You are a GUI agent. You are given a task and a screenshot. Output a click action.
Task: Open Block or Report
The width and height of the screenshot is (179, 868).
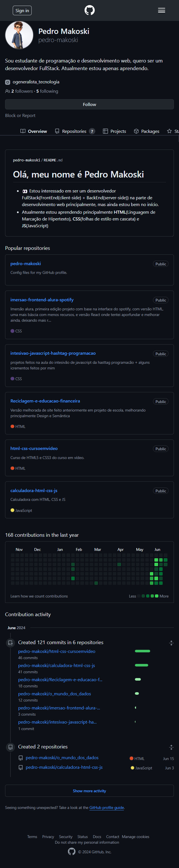click(20, 115)
